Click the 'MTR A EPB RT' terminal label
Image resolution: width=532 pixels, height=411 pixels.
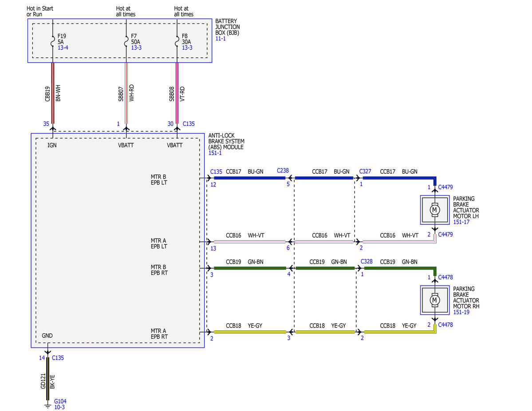coord(159,334)
